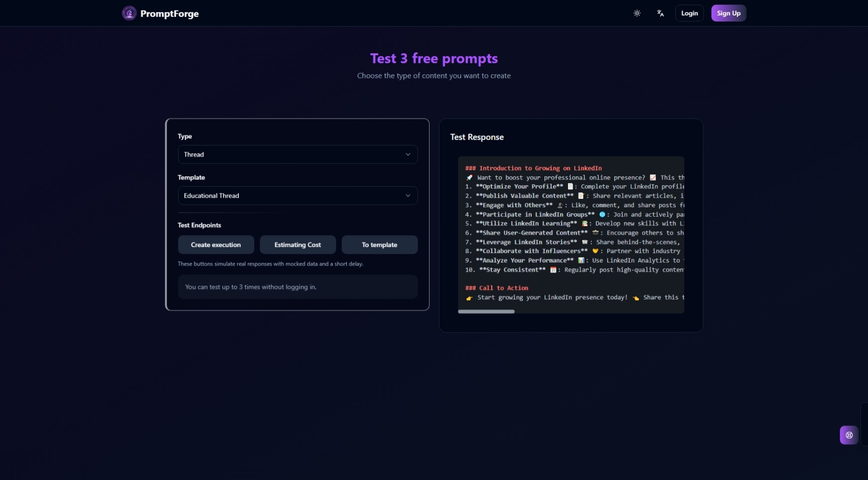This screenshot has width=868, height=480.
Task: Click the free-test limit notice message
Action: (x=298, y=287)
